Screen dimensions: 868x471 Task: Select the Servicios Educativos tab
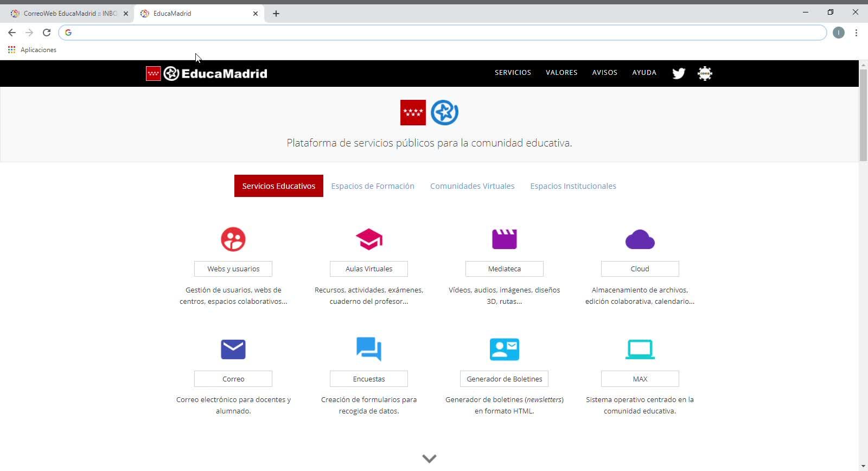pyautogui.click(x=279, y=186)
